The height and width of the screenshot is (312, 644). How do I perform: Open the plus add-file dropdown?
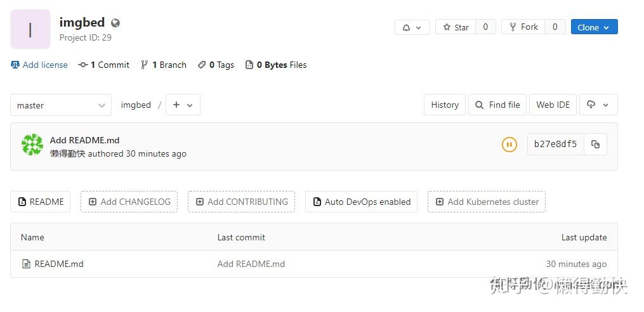183,105
